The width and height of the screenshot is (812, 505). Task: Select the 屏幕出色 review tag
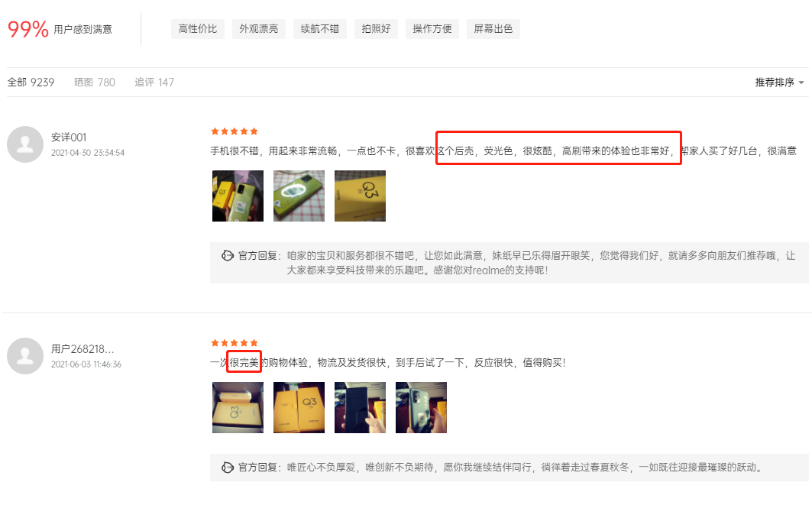[x=493, y=29]
